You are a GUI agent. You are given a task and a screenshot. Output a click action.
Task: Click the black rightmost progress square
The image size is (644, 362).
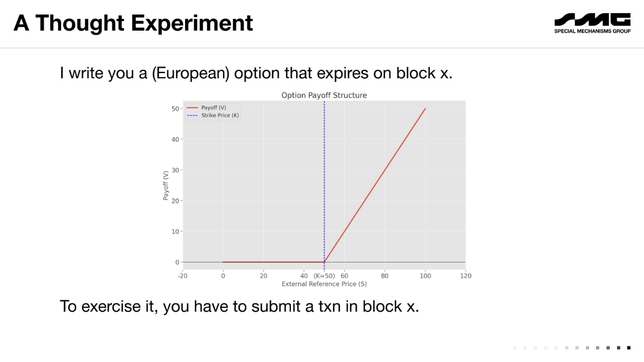pos(629,347)
